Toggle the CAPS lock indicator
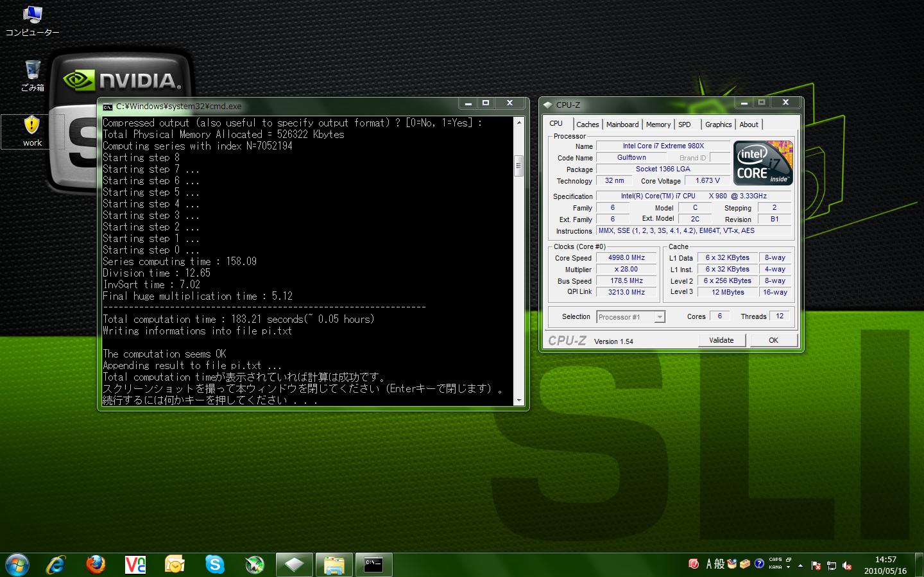924x577 pixels. coord(775,560)
